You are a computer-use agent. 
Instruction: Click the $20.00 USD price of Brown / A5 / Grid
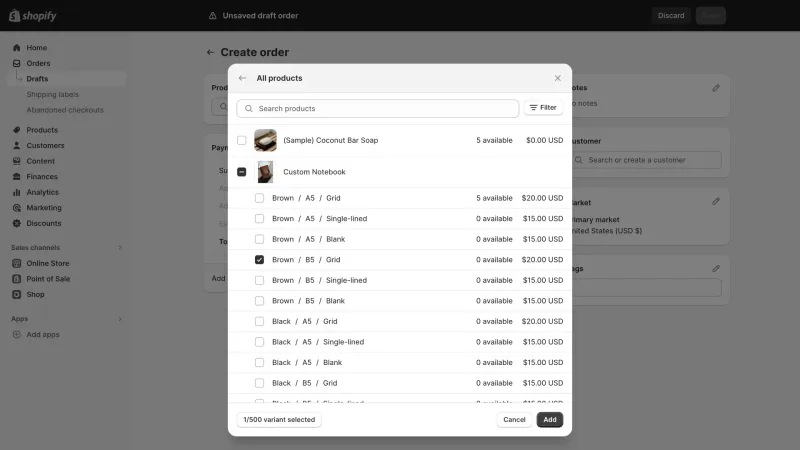(x=542, y=198)
